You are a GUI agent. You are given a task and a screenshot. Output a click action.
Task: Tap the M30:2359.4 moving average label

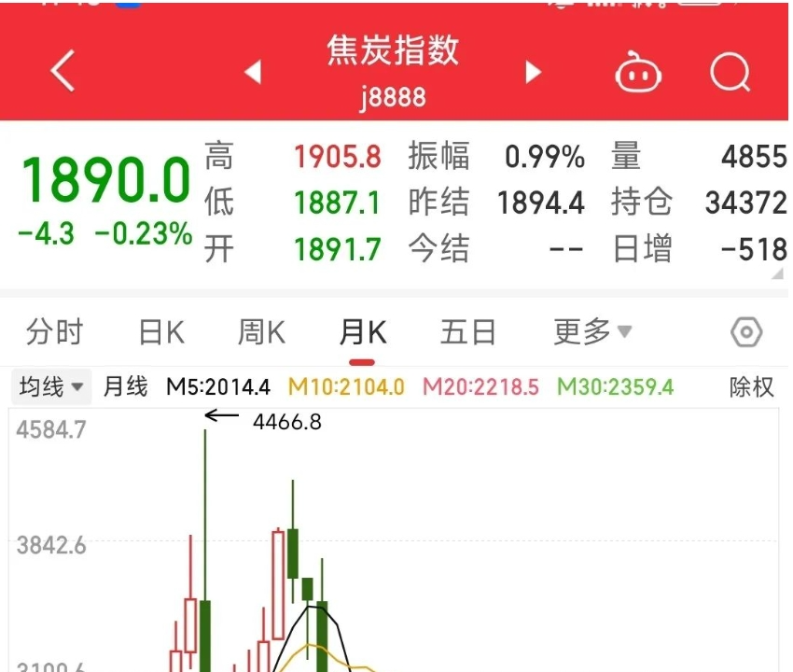click(616, 386)
